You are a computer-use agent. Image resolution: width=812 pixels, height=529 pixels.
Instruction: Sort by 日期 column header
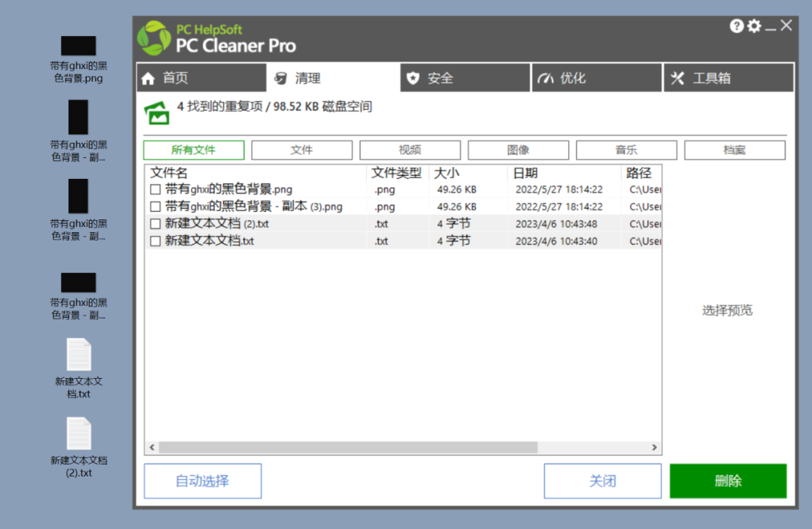click(x=565, y=173)
